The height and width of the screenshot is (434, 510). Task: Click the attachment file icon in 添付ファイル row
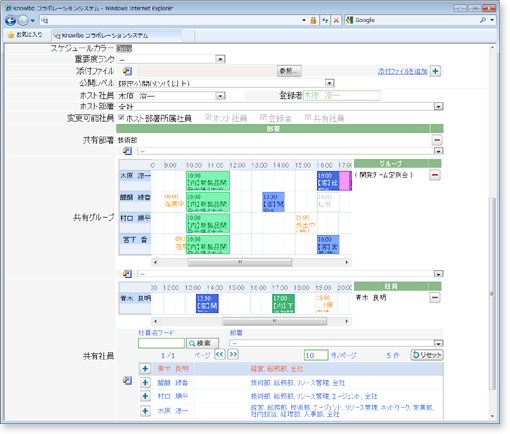(x=127, y=71)
